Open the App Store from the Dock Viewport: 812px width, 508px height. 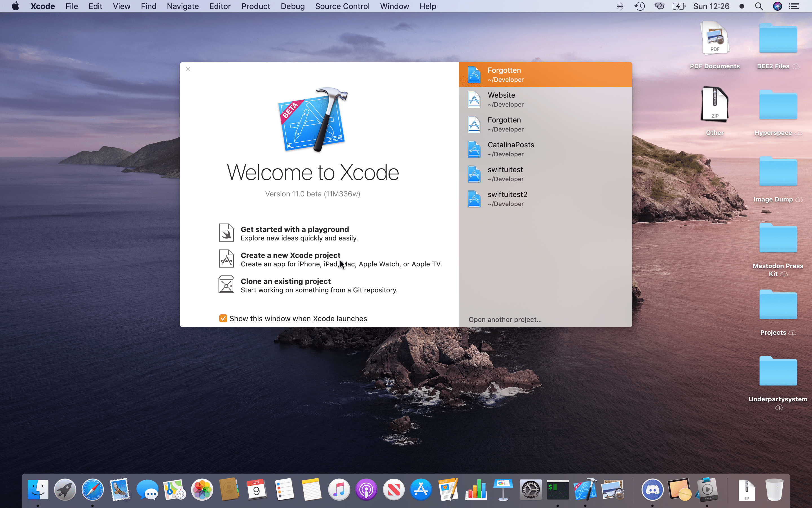[x=421, y=489]
